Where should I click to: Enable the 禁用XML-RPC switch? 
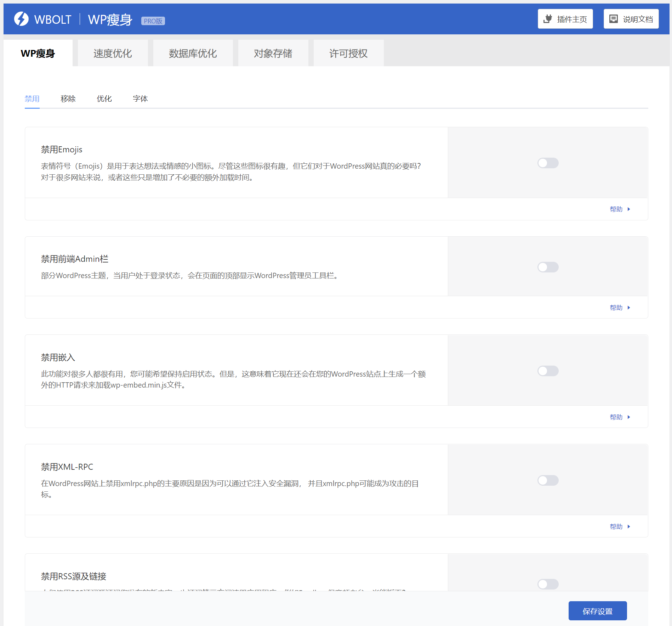pyautogui.click(x=548, y=480)
